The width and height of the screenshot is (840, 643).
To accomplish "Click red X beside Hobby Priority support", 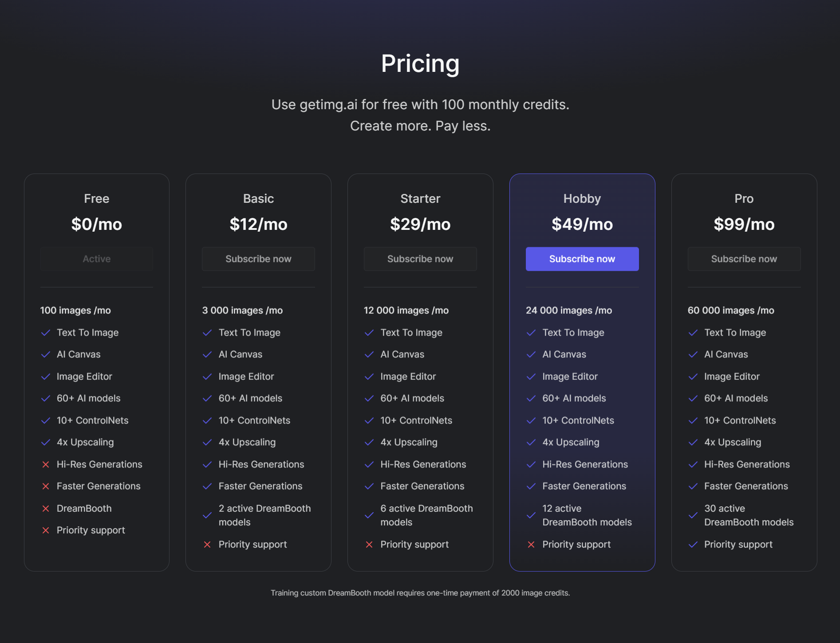I will 531,544.
